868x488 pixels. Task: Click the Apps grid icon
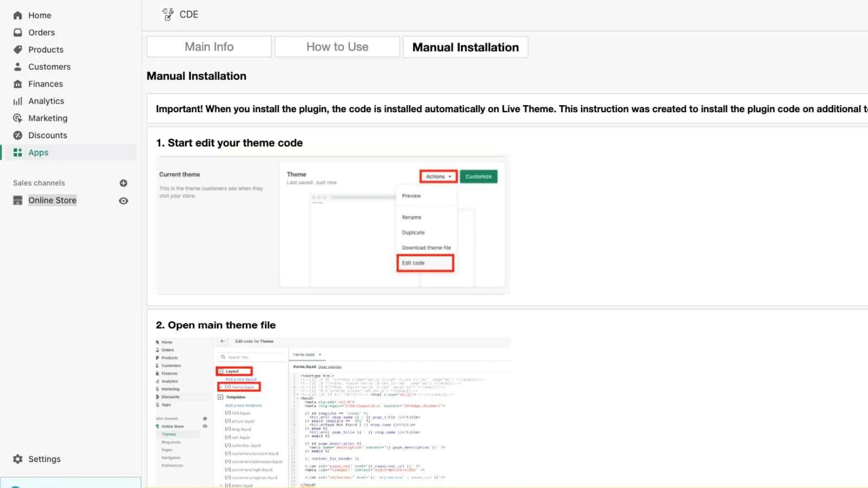pos(18,152)
